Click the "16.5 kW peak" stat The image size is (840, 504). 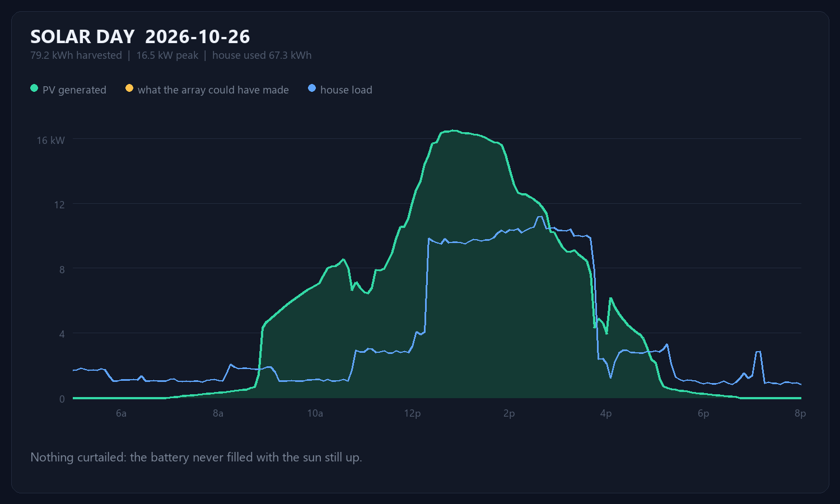(x=167, y=55)
